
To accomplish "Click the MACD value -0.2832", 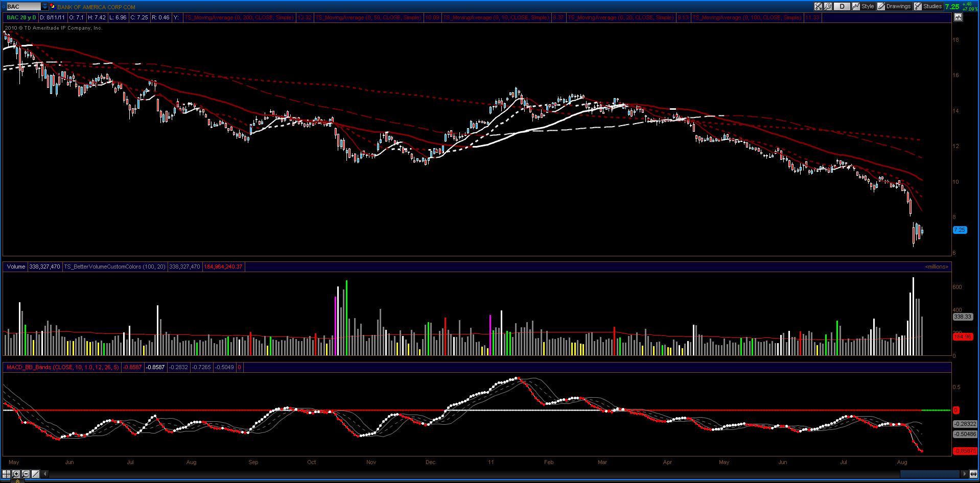I will click(x=179, y=367).
